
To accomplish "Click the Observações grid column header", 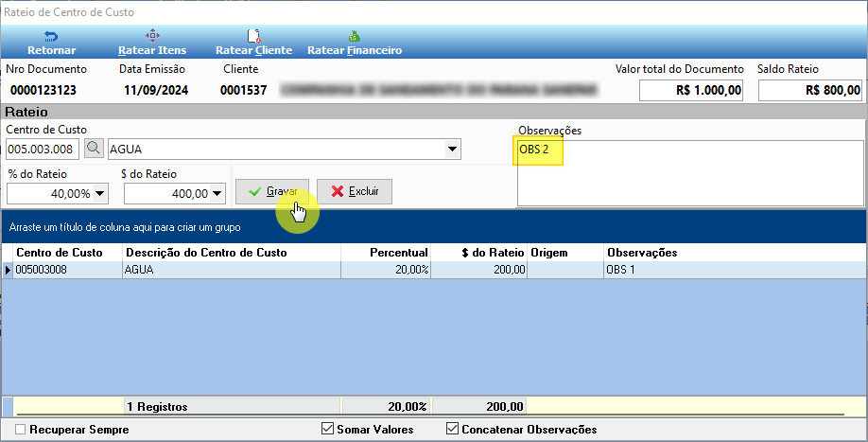I will (x=735, y=253).
